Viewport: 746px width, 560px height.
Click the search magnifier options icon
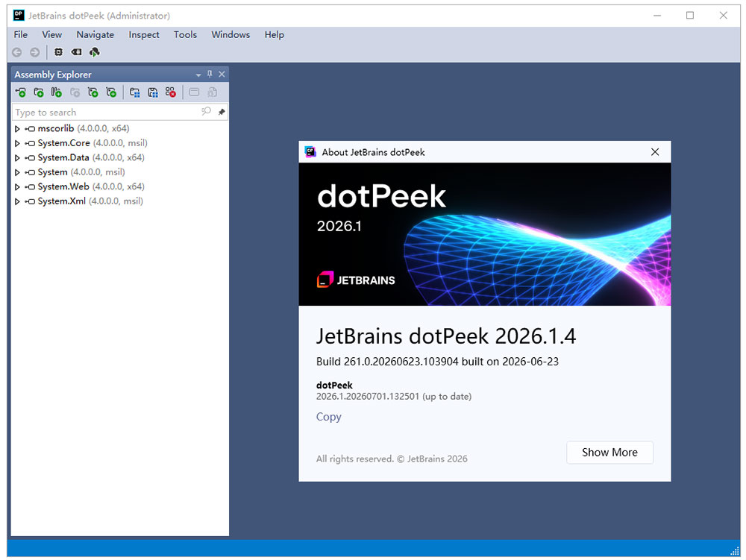[x=206, y=112]
